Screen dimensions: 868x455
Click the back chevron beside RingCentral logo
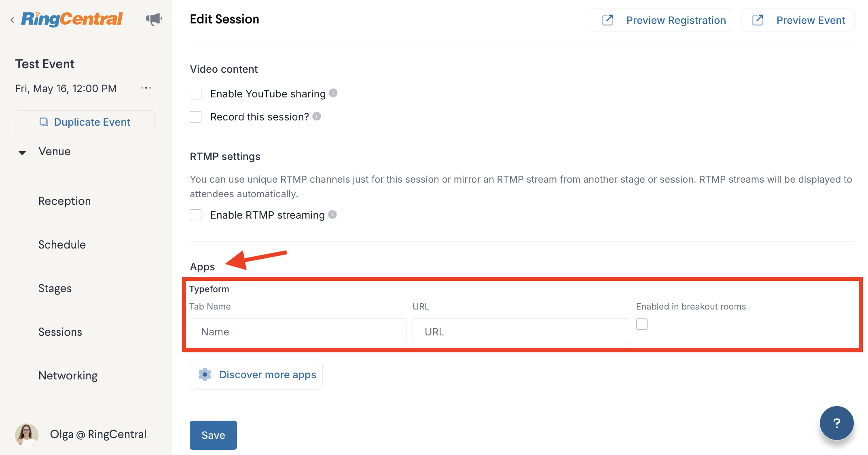pyautogui.click(x=13, y=20)
